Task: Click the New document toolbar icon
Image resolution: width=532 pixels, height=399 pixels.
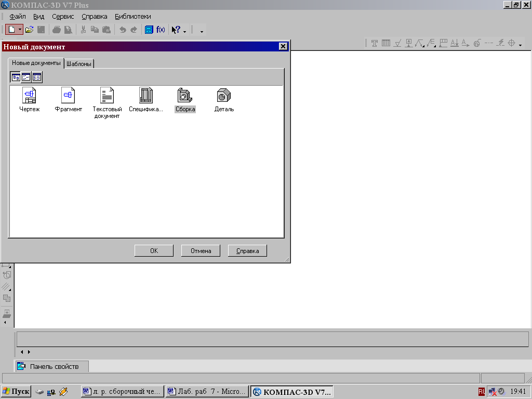Action: click(x=11, y=30)
